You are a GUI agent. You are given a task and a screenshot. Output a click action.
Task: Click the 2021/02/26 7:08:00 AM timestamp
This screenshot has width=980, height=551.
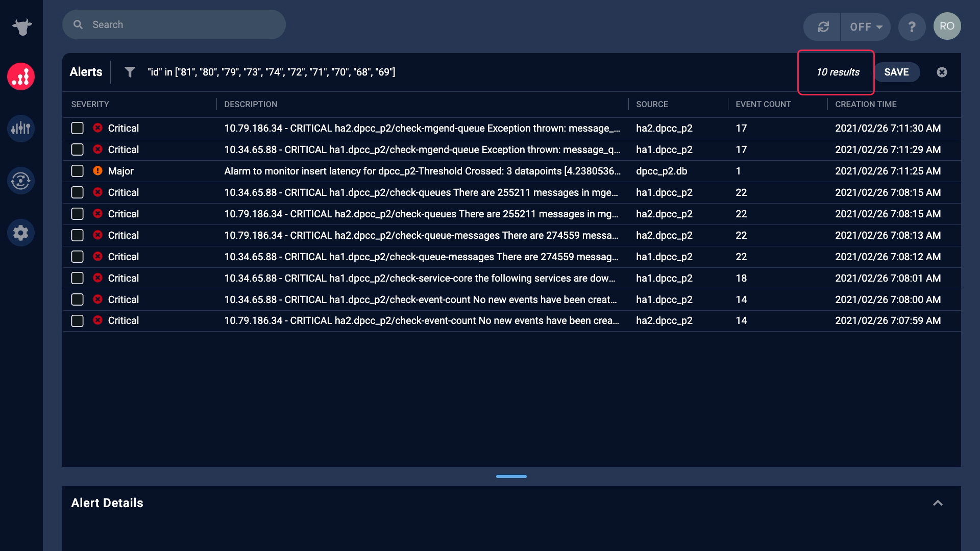click(x=888, y=299)
